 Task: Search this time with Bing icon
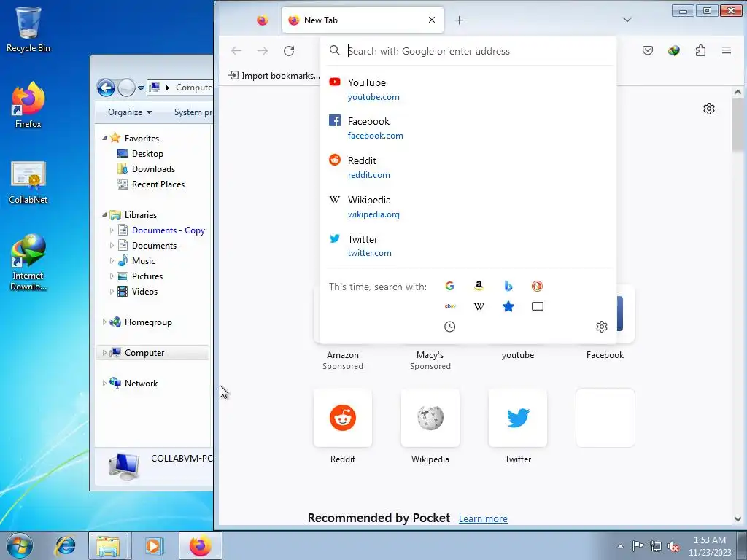pos(508,286)
